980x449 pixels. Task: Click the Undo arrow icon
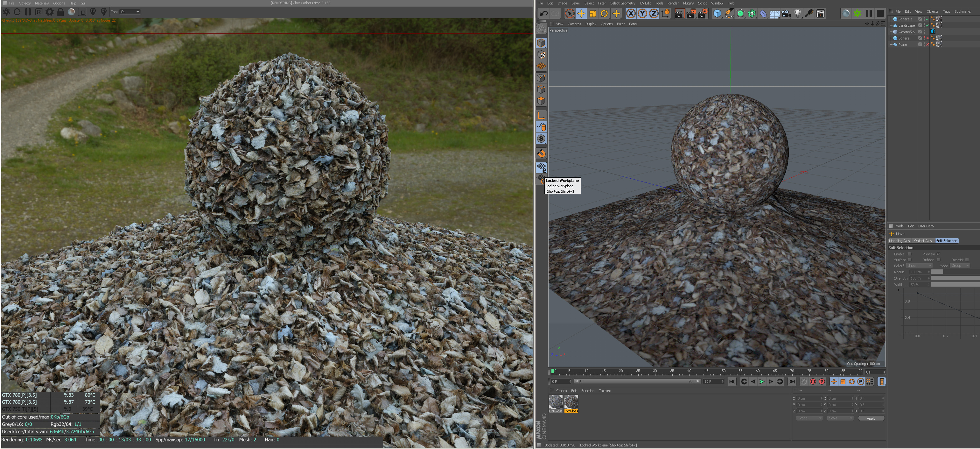544,14
